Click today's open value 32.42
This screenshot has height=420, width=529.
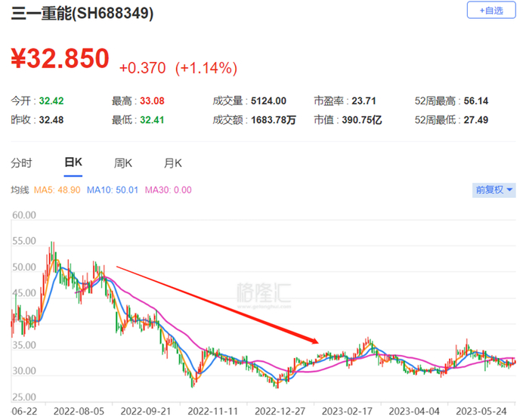[x=51, y=101]
